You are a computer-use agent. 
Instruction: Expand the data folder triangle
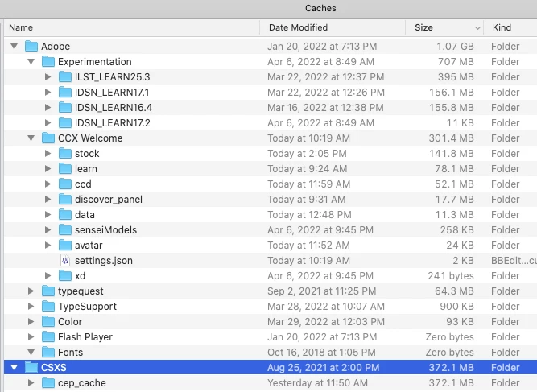coord(48,215)
